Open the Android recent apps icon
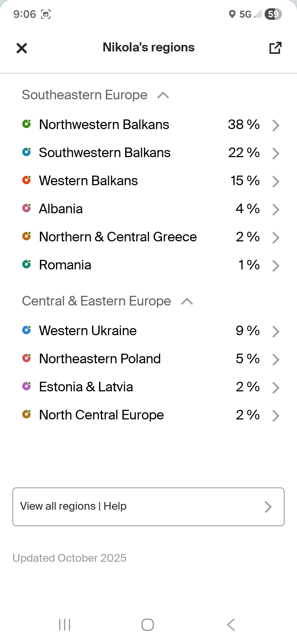 pyautogui.click(x=65, y=625)
